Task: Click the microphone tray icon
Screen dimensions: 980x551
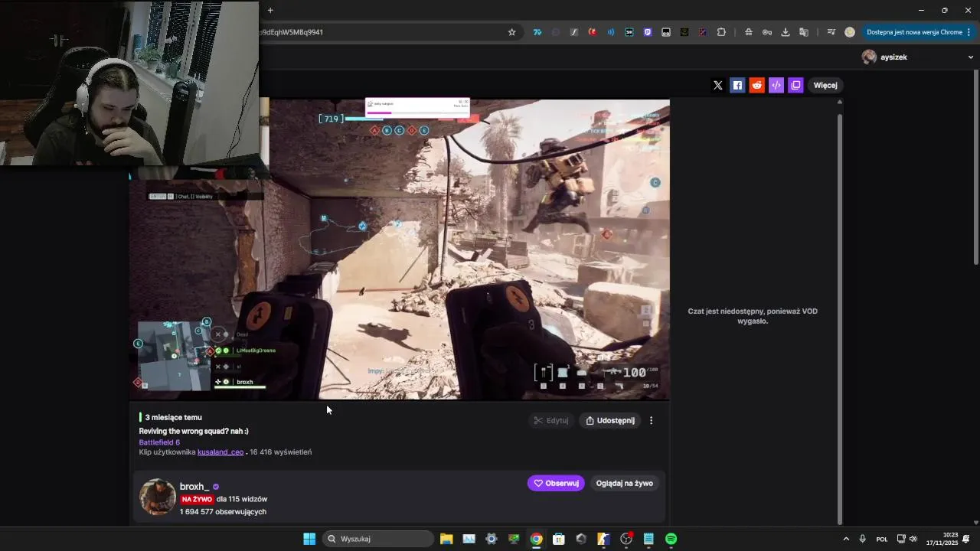Action: point(863,539)
